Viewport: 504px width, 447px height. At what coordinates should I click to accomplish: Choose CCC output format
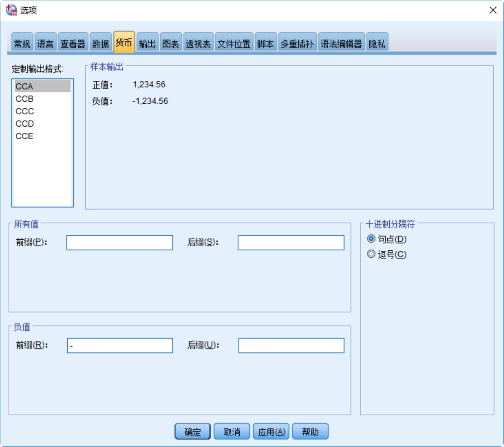click(43, 111)
